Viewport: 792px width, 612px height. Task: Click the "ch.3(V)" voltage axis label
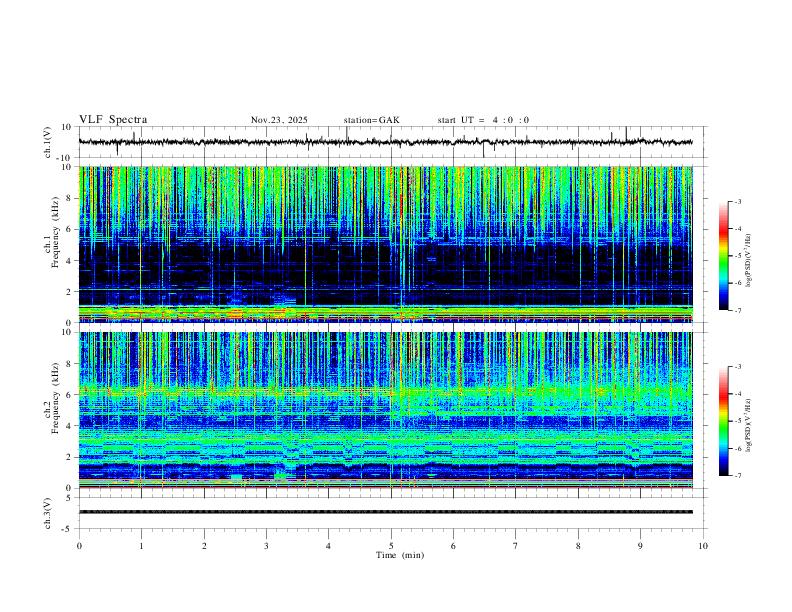48,513
